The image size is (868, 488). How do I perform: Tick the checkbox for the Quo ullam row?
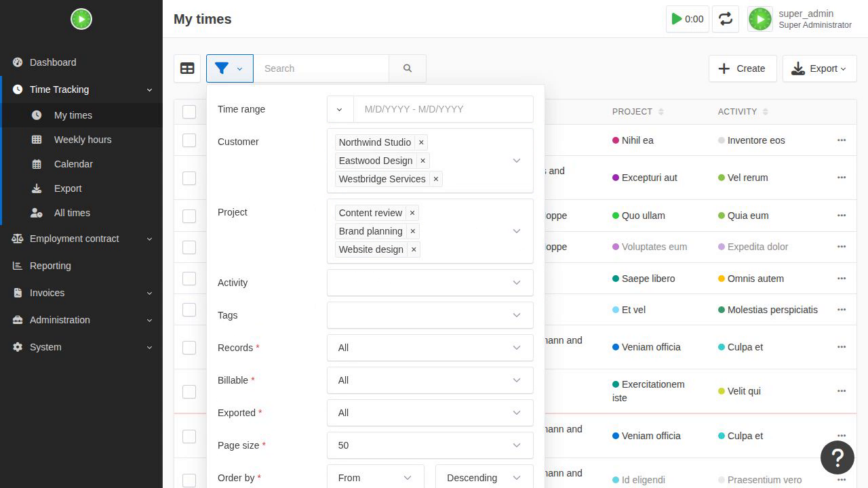(189, 216)
